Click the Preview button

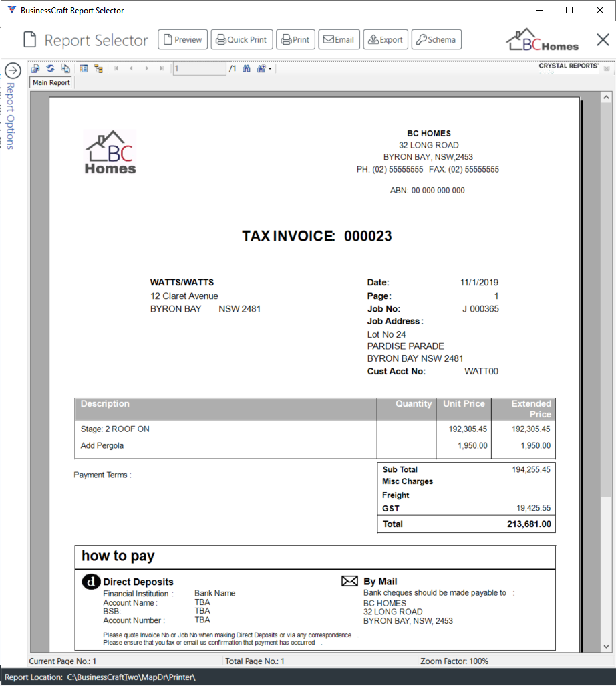tap(183, 40)
